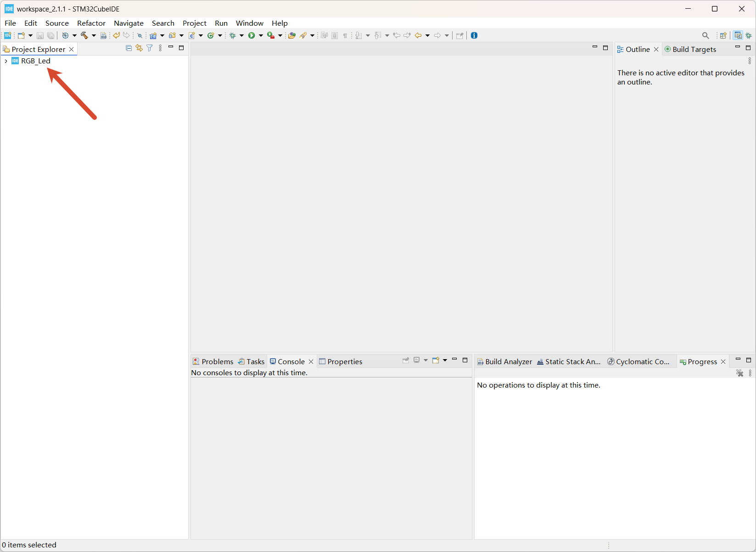Open Project Explorer view menu dots
The height and width of the screenshot is (552, 756).
point(160,48)
